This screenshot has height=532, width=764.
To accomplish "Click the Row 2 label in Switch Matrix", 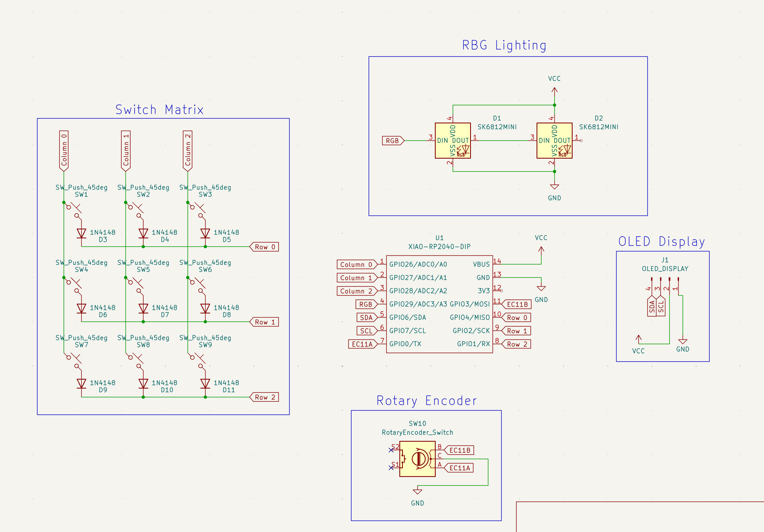I will point(264,397).
